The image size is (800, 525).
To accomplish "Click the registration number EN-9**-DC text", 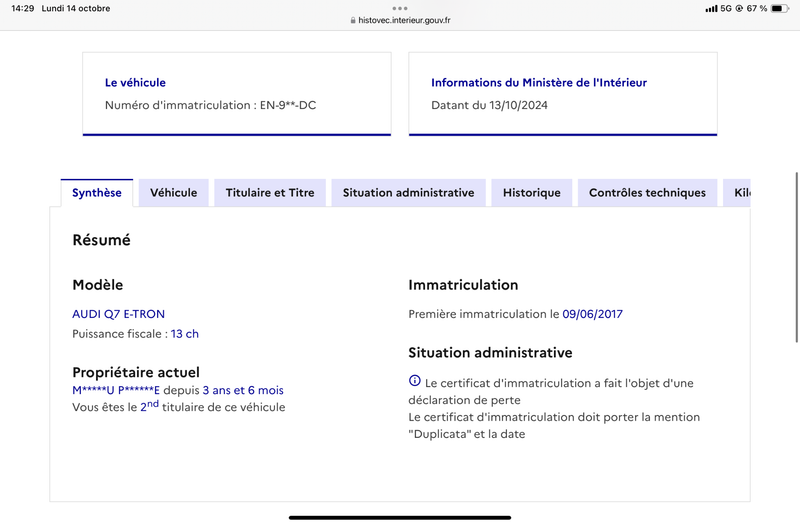I will pyautogui.click(x=288, y=105).
